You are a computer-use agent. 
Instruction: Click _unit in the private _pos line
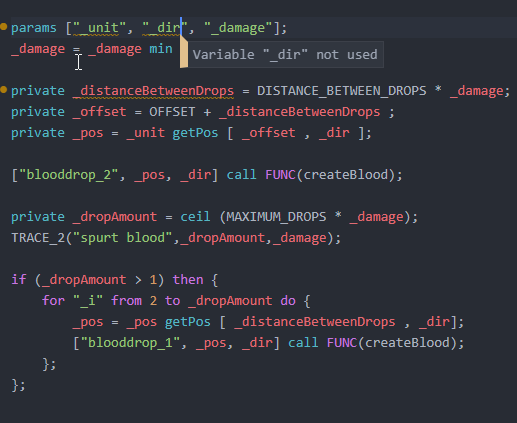pyautogui.click(x=146, y=133)
